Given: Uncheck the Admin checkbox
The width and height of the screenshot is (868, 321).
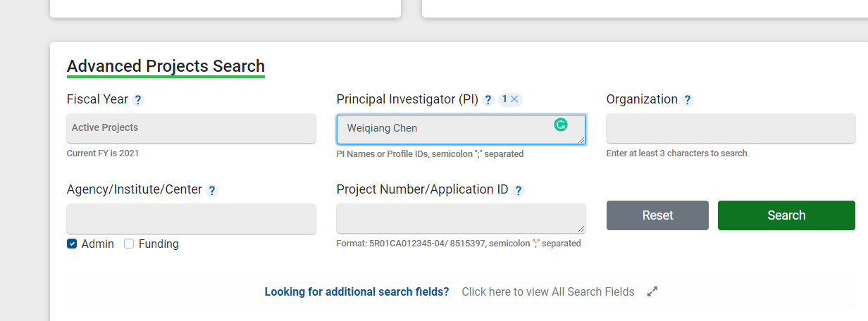Looking at the screenshot, I should click(x=72, y=244).
